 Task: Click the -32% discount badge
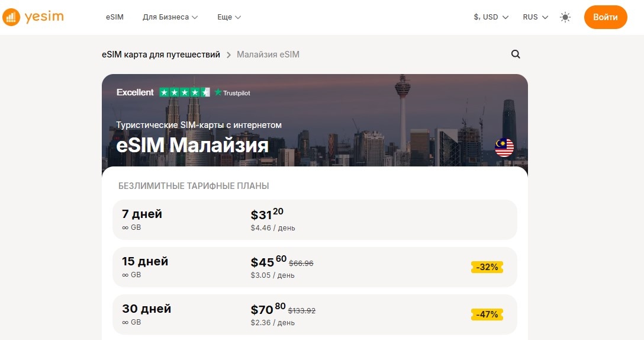tap(487, 267)
